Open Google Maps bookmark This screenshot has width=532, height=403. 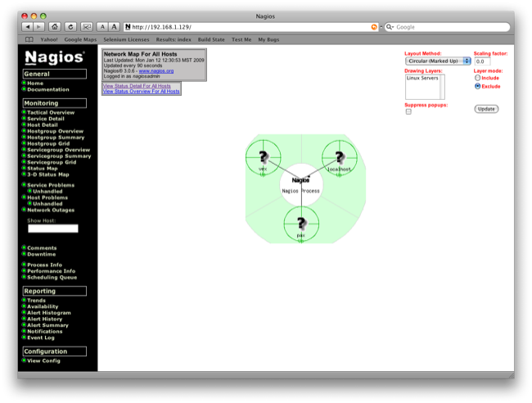[x=80, y=39]
